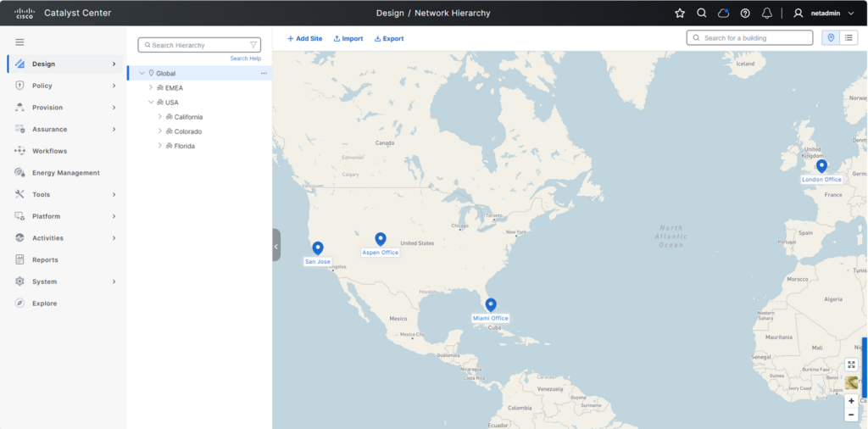Open the Platform menu item

[x=64, y=216]
